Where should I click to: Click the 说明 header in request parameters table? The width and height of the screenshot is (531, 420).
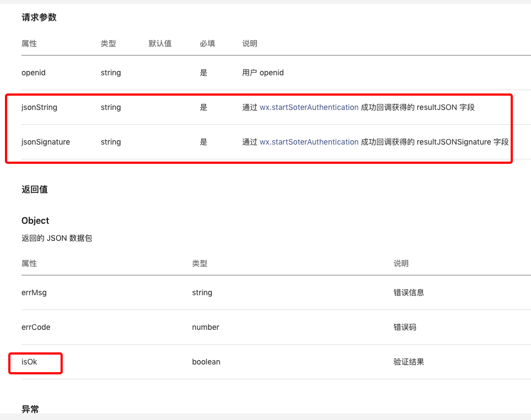(x=250, y=43)
